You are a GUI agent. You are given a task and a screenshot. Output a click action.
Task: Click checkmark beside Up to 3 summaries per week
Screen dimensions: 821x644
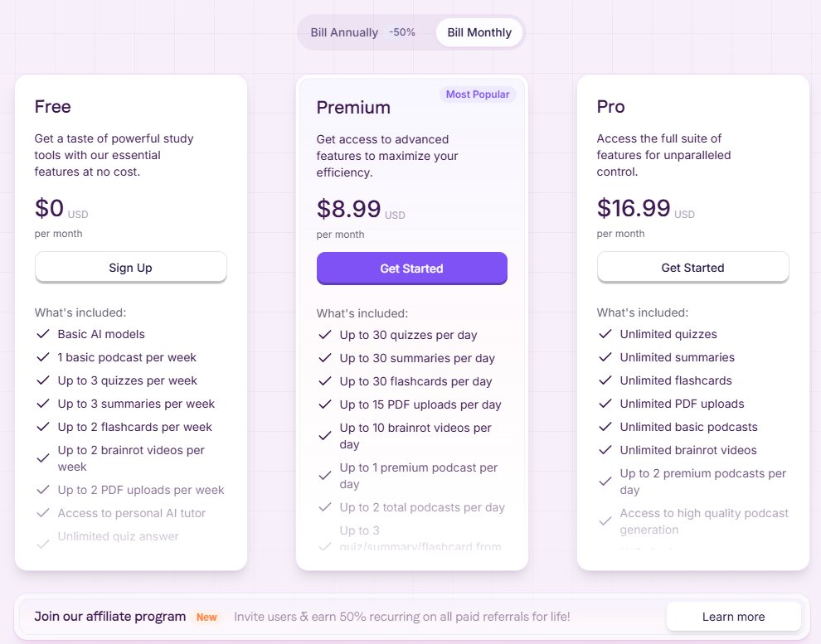(x=43, y=404)
